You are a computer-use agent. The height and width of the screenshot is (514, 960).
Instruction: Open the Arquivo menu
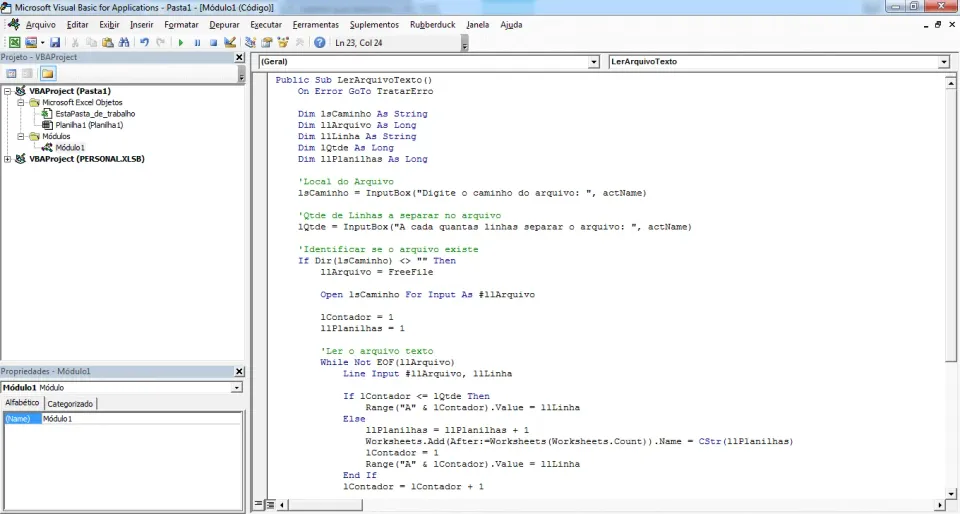[x=40, y=24]
